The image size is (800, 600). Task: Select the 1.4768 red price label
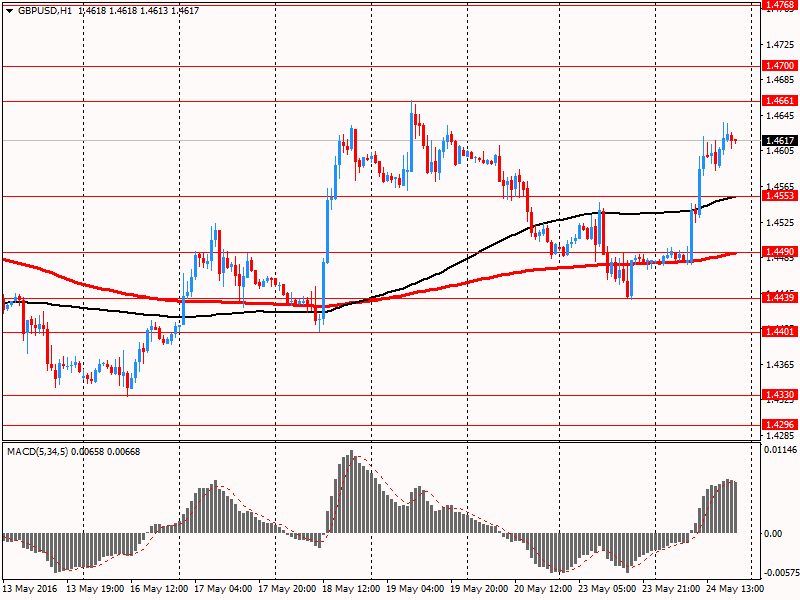[x=780, y=5]
